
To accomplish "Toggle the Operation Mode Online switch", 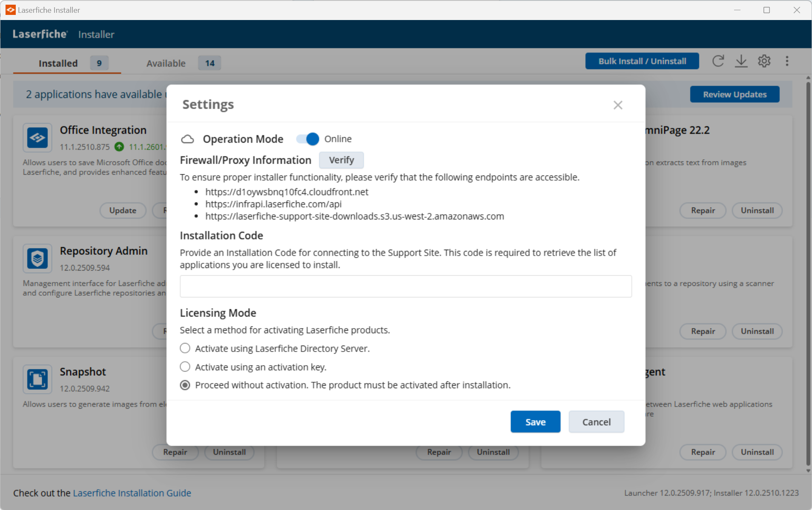I will point(307,139).
